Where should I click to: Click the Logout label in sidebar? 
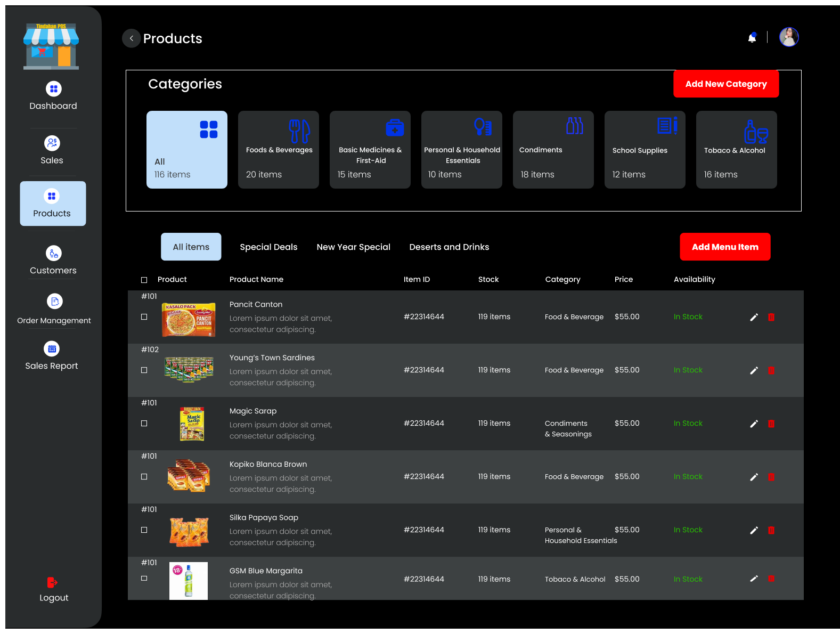[x=54, y=598]
